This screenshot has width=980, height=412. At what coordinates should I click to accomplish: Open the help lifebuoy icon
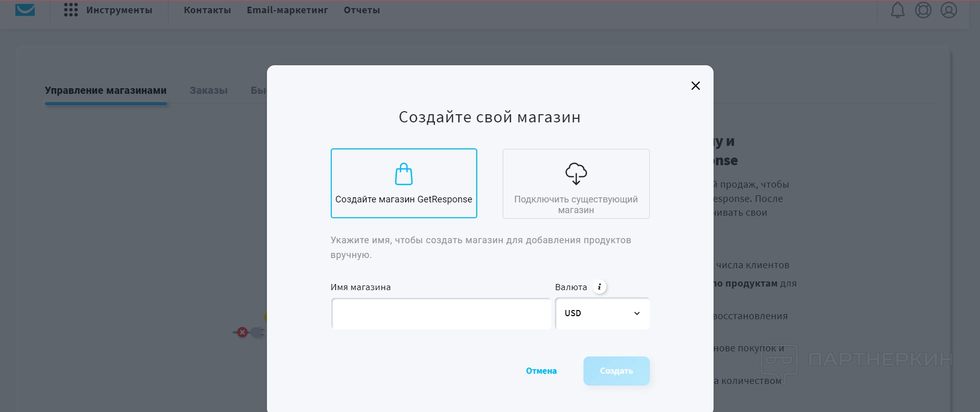pos(923,10)
